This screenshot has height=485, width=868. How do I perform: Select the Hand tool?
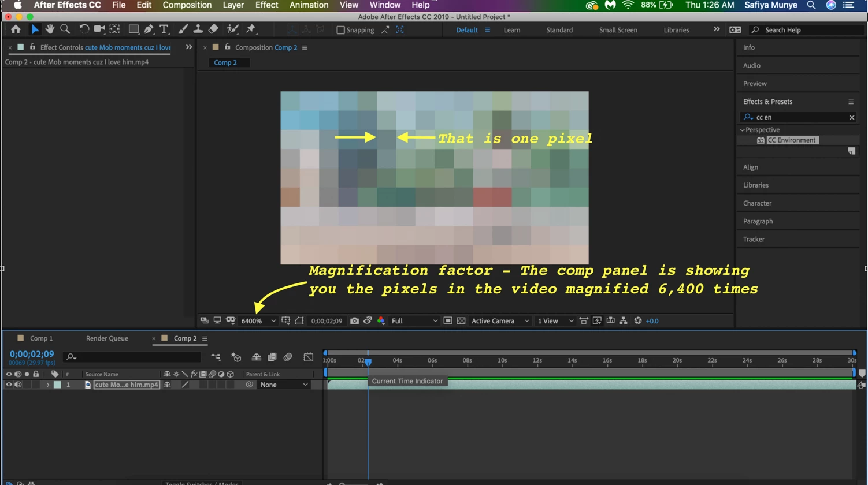(50, 29)
